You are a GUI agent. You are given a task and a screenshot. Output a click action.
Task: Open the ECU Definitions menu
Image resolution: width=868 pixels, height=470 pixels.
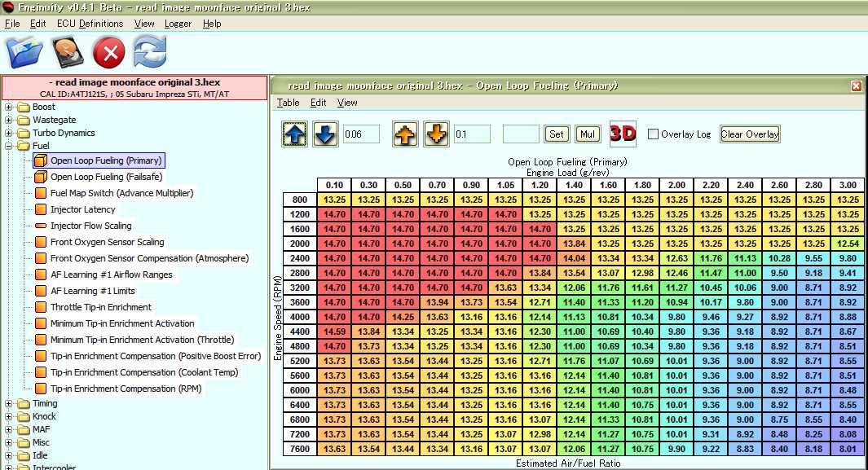(90, 24)
